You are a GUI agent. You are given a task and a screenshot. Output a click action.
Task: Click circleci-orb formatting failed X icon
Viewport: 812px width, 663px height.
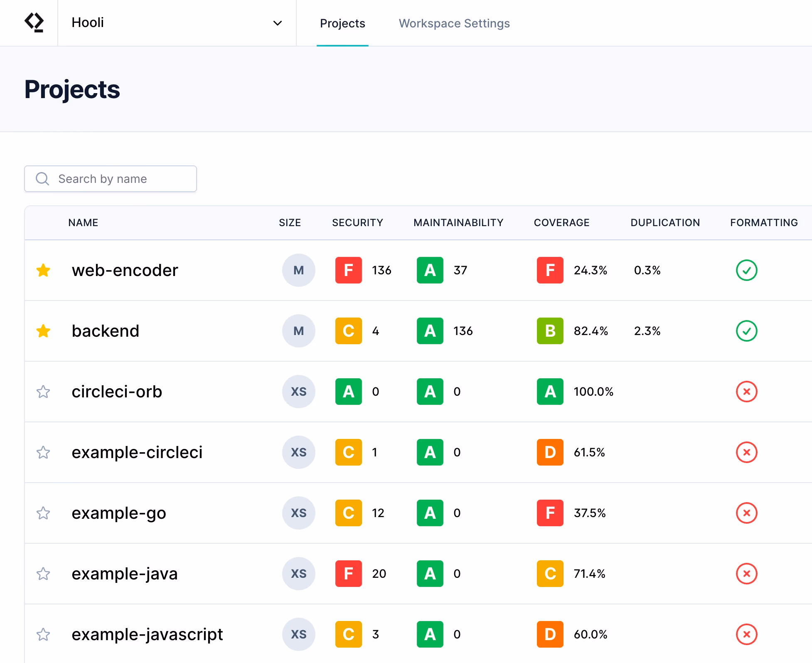pyautogui.click(x=746, y=392)
